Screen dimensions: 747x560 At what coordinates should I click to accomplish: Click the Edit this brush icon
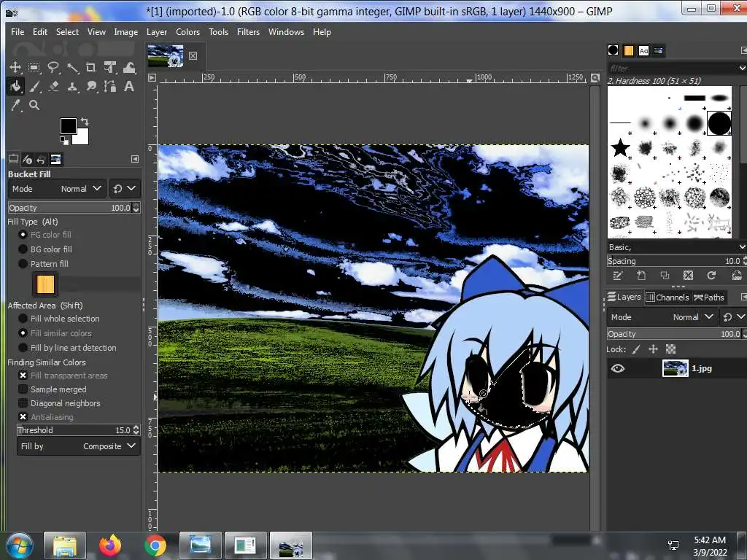[x=618, y=275]
